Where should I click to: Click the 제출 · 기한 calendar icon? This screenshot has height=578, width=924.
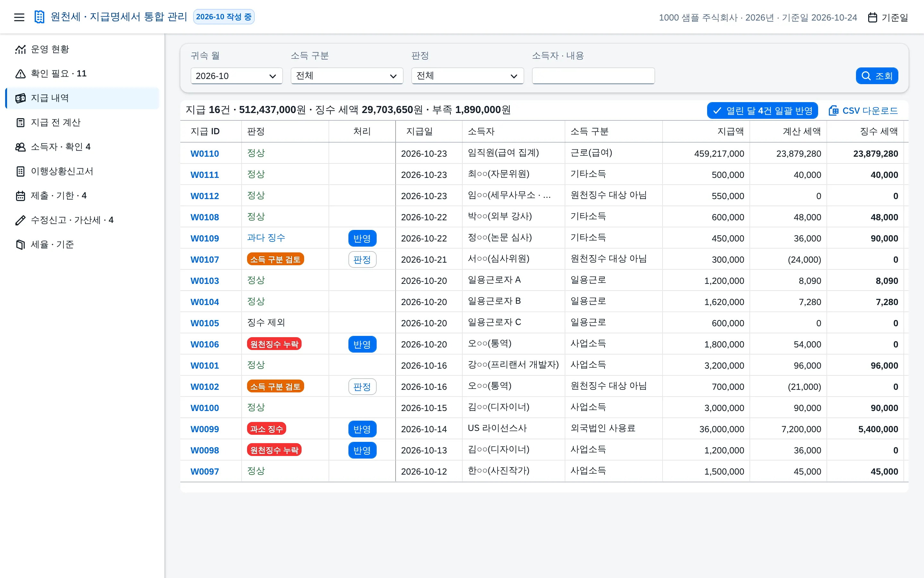[21, 196]
